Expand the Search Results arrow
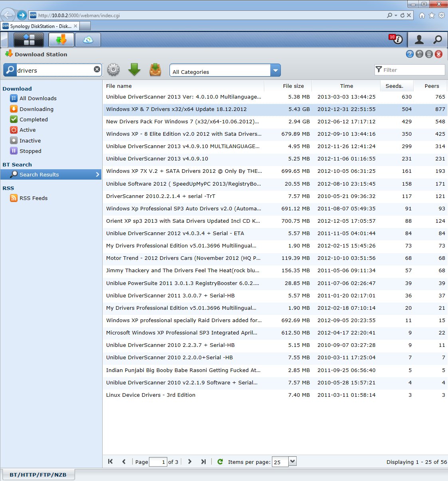 coord(97,174)
